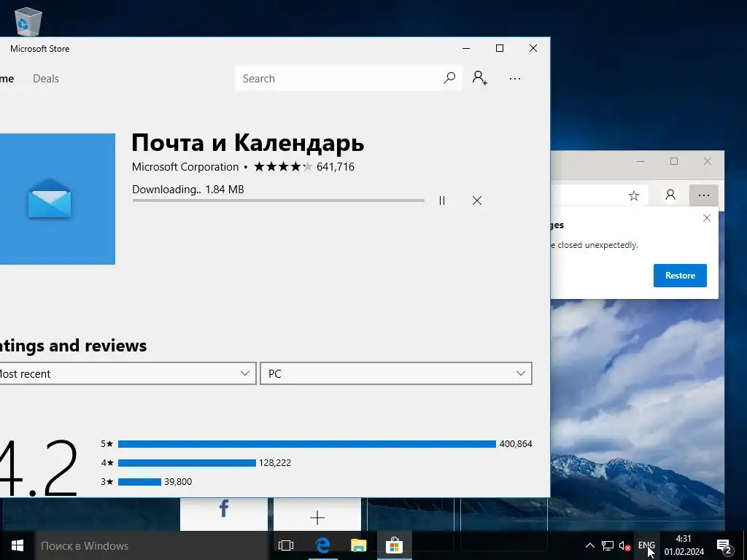
Task: Open File Explorer from the taskbar
Action: 358,545
